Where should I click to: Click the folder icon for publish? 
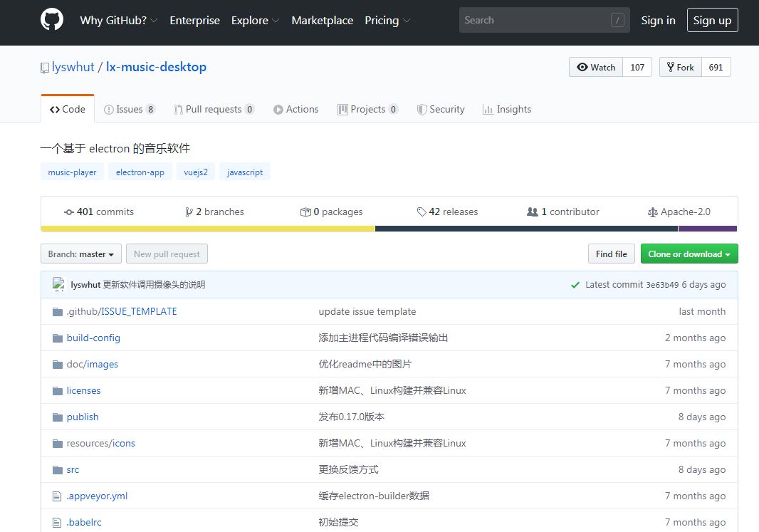(x=58, y=417)
